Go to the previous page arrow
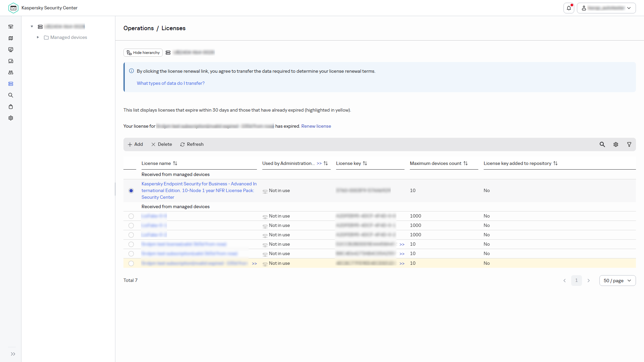Screen dimensions: 644x362 click(565, 281)
